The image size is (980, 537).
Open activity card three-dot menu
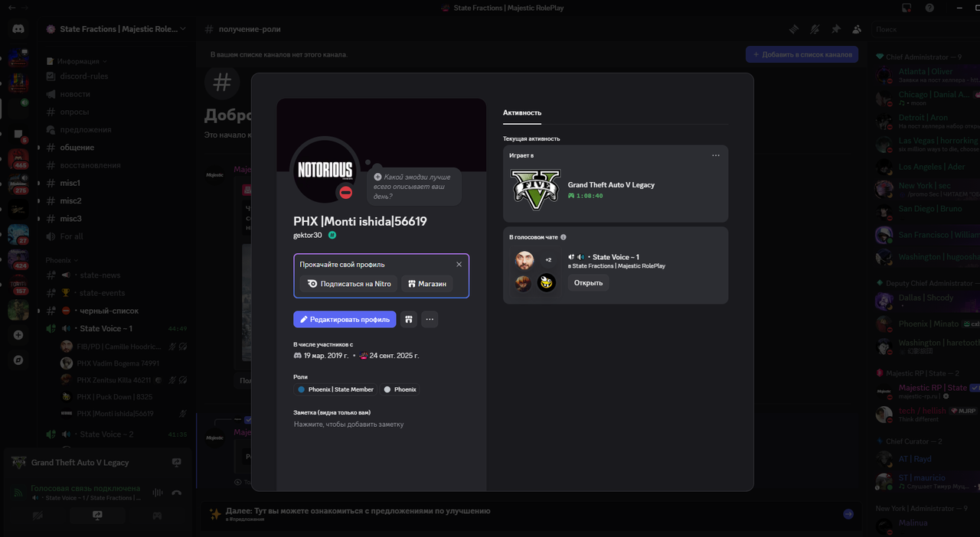click(x=716, y=155)
